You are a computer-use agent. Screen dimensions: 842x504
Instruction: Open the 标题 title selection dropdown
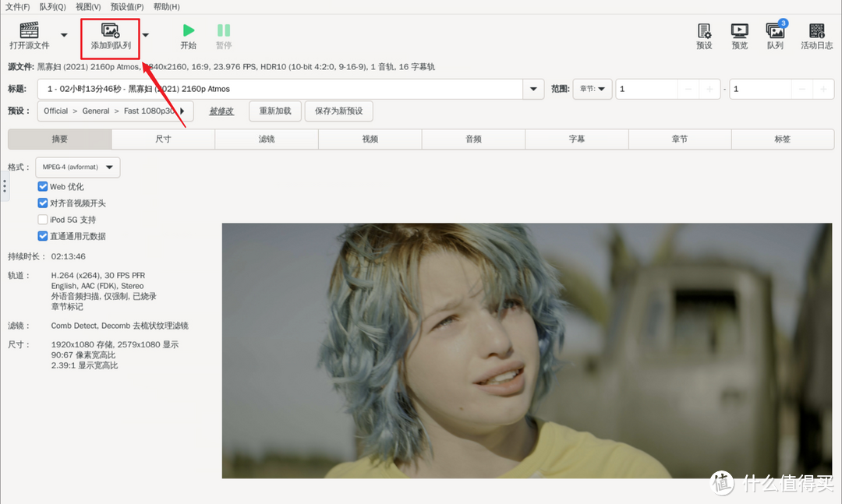532,89
